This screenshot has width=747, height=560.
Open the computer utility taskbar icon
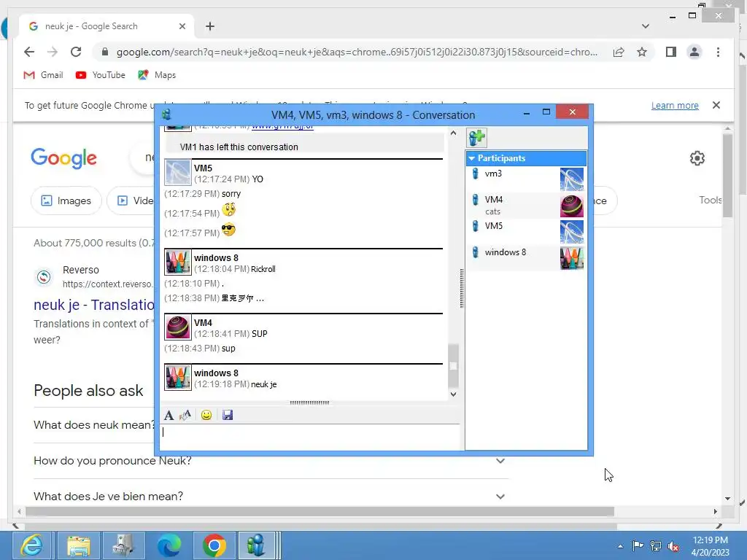click(123, 545)
